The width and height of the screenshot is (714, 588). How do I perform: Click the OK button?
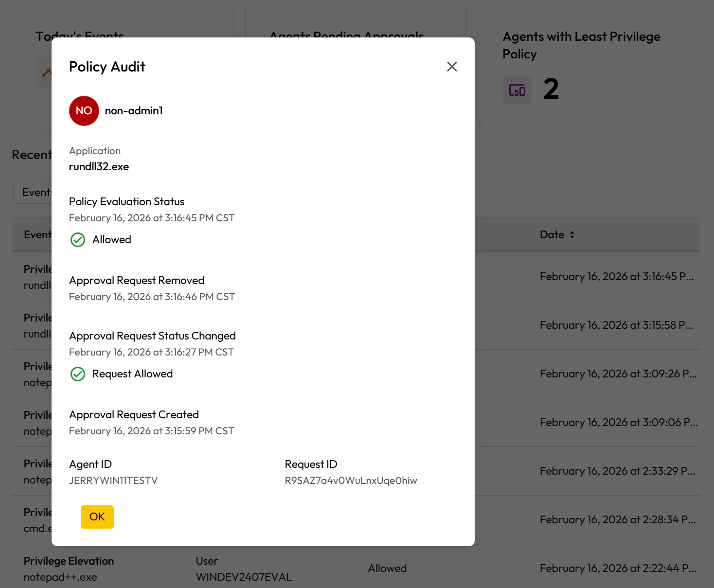point(97,517)
